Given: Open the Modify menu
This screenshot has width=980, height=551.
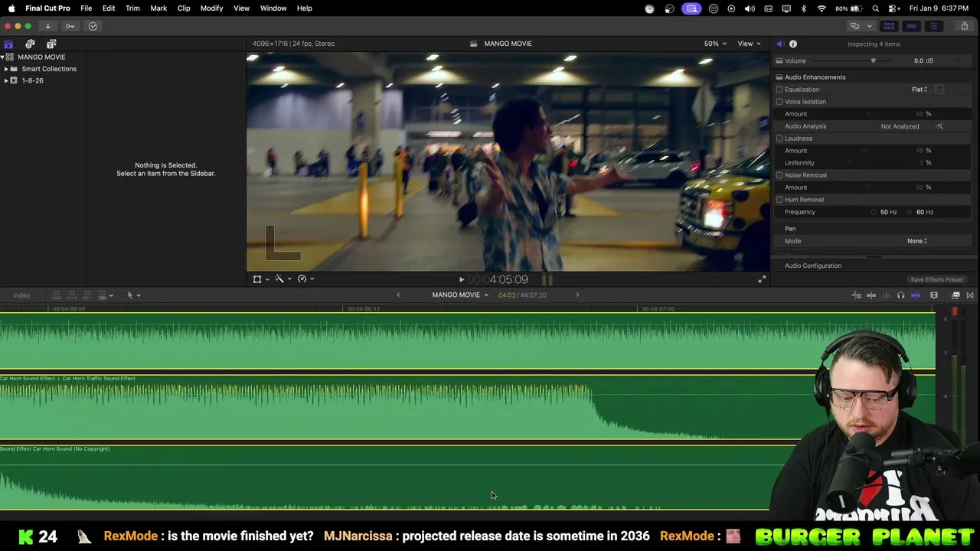Looking at the screenshot, I should pyautogui.click(x=211, y=8).
